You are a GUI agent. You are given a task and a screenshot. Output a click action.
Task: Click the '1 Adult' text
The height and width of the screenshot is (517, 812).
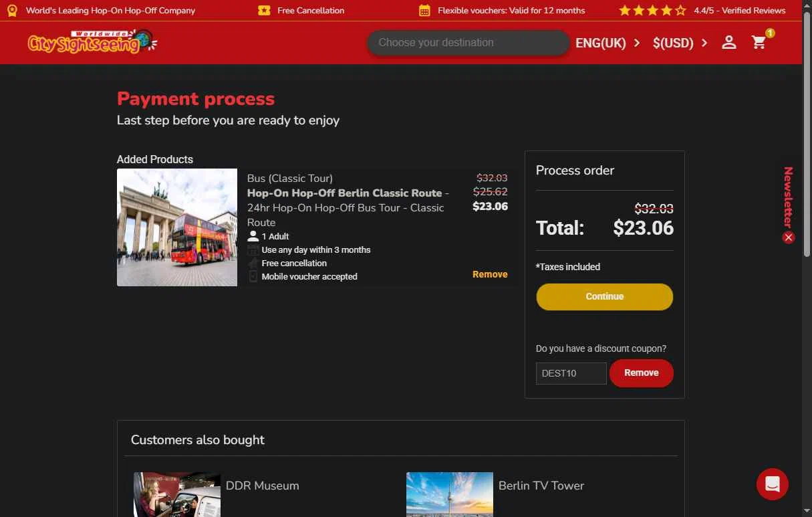(275, 236)
